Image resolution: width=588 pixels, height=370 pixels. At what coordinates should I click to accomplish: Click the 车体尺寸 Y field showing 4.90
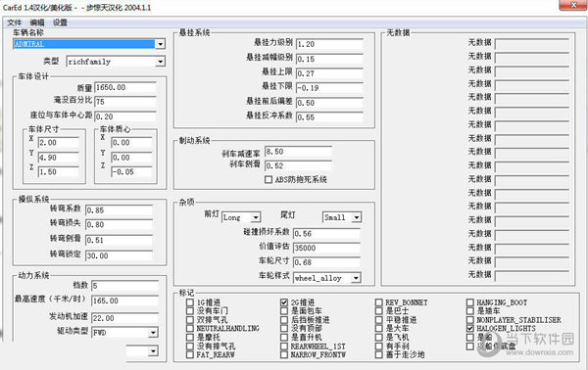(x=59, y=158)
